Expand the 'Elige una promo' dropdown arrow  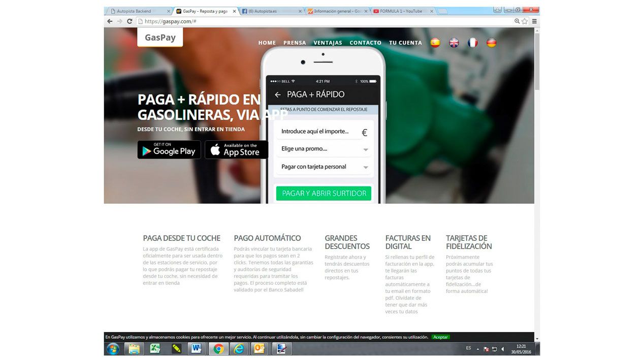coord(366,150)
